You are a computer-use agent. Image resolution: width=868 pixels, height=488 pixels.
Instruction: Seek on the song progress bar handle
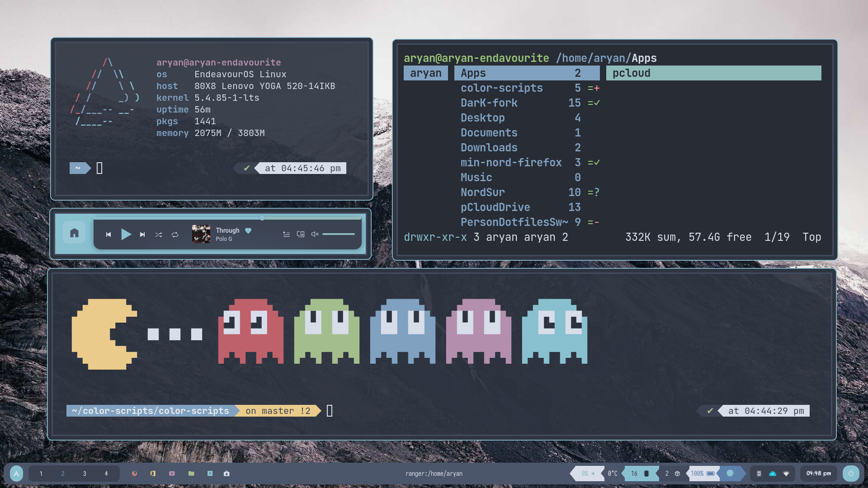(x=262, y=218)
